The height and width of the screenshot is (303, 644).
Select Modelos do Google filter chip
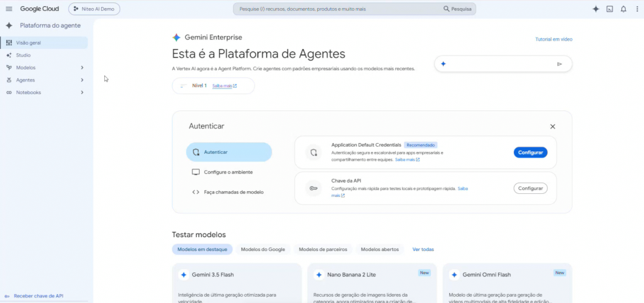click(x=263, y=249)
